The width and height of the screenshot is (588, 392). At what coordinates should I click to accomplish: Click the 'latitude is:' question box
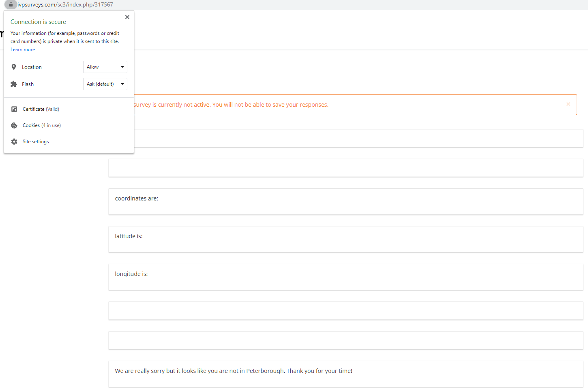click(x=346, y=239)
